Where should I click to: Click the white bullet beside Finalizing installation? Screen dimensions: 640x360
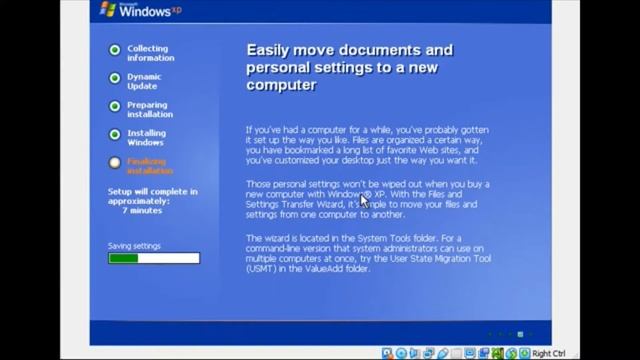point(115,162)
